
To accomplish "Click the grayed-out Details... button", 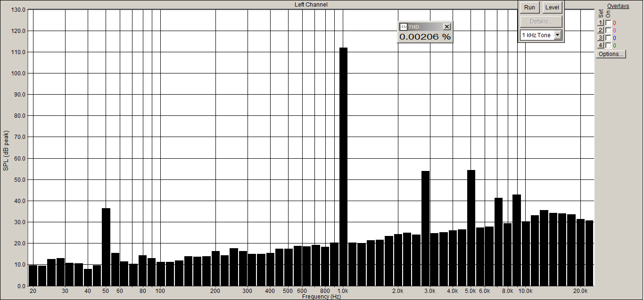I will click(x=541, y=22).
